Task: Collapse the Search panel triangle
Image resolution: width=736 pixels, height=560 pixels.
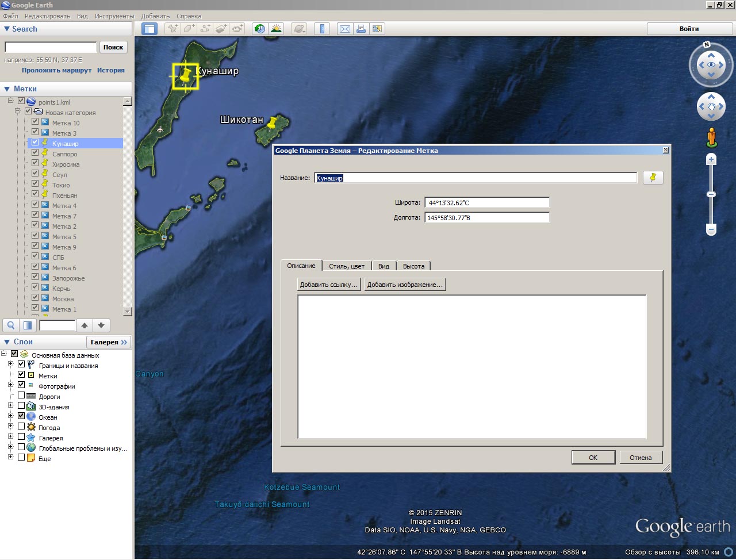Action: click(7, 29)
